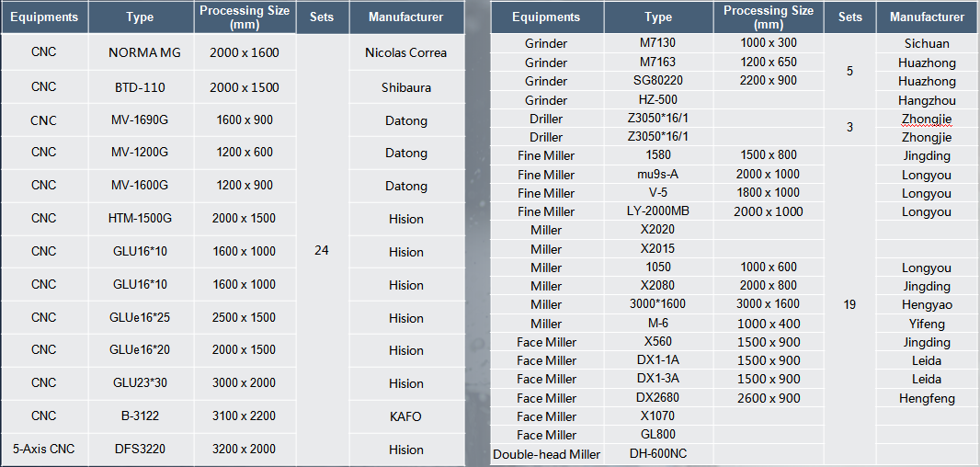This screenshot has width=980, height=467.
Task: Click the 2600 x 900 size cell
Action: [x=768, y=398]
